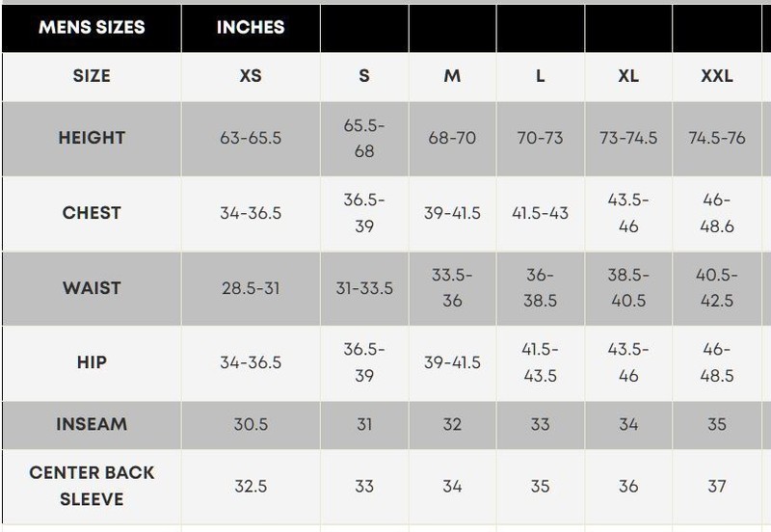Click the XS size column label
771x532 pixels.
pos(251,76)
